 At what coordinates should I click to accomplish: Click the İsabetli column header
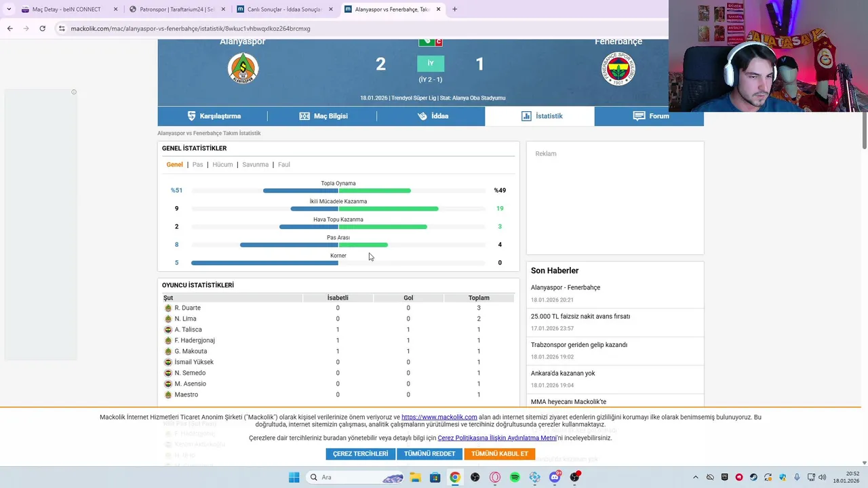pos(338,298)
